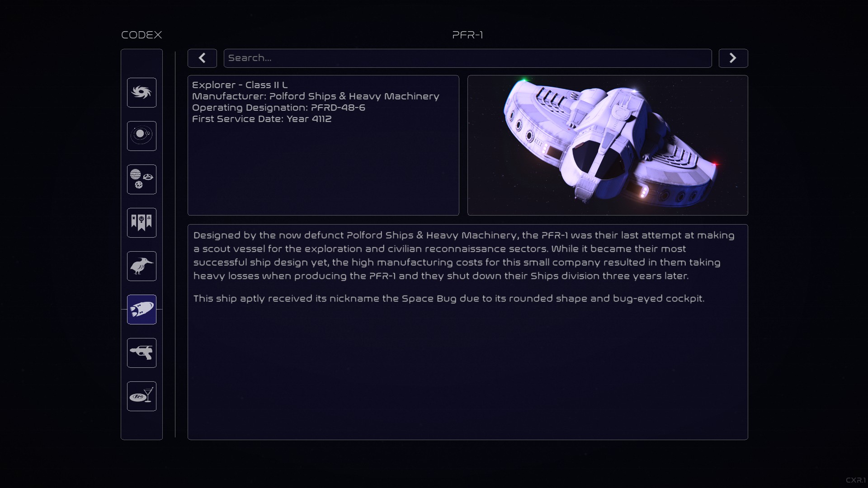Click the PFR-1 ship preview image
This screenshot has width=868, height=488.
point(608,145)
